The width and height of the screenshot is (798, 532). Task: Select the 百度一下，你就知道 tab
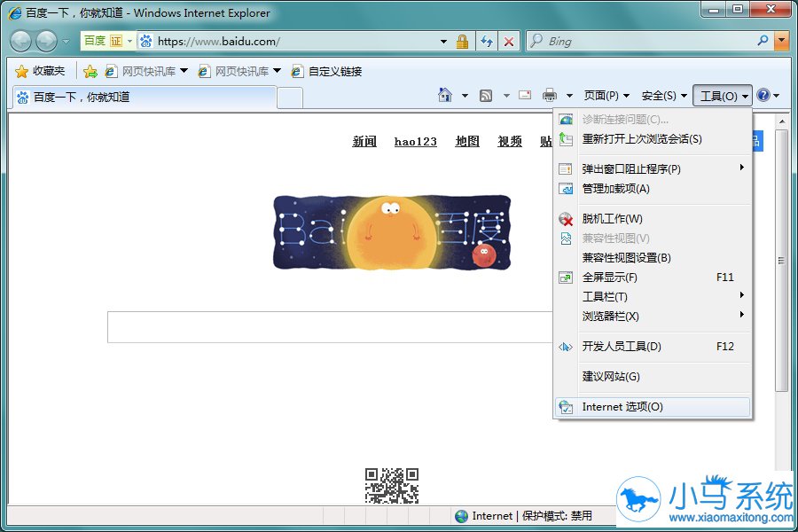(144, 97)
